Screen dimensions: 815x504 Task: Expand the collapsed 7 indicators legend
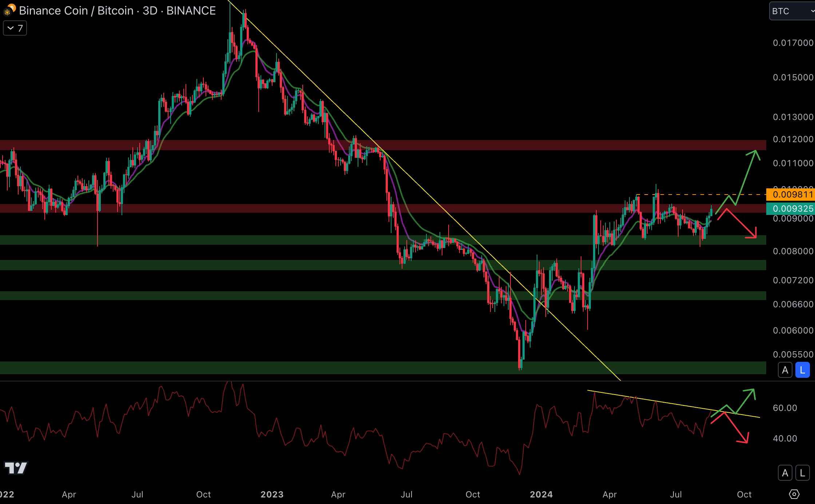(x=15, y=28)
